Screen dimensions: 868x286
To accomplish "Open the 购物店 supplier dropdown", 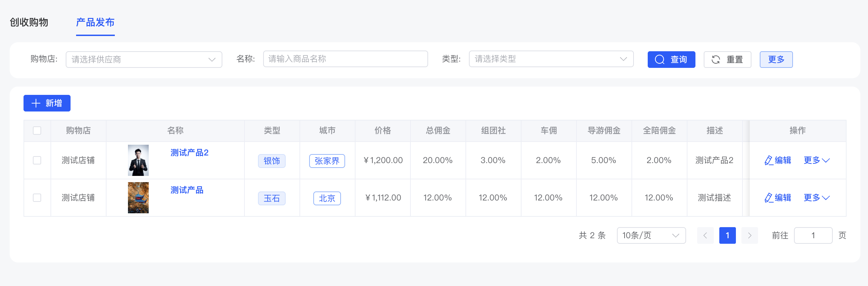I will tap(144, 60).
